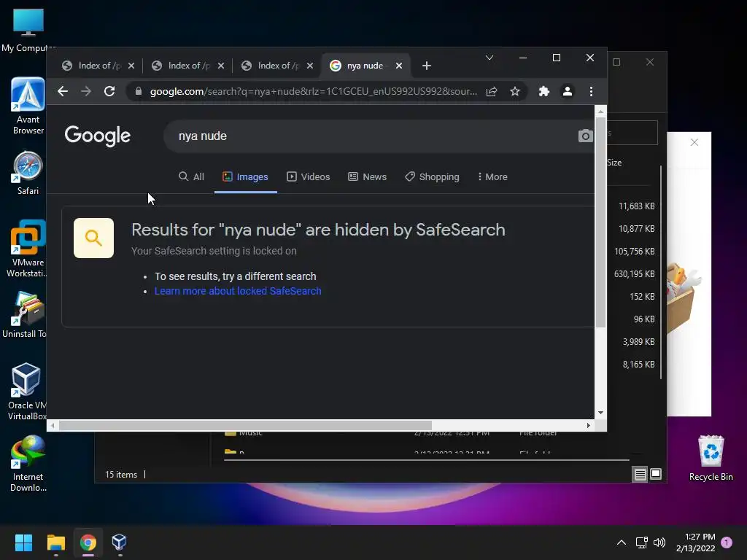Screen dimensions: 747x560
Task: Switch File Explorer to large icons view
Action: 656,474
